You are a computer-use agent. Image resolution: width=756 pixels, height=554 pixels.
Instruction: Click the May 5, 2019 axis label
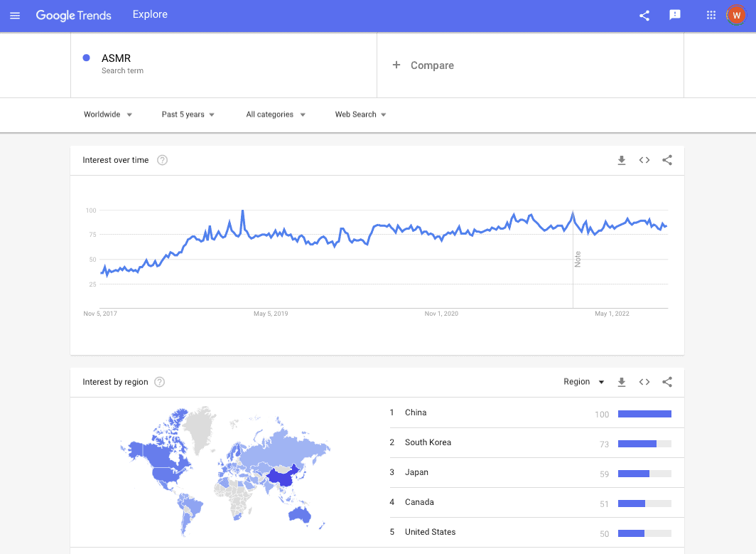[271, 314]
